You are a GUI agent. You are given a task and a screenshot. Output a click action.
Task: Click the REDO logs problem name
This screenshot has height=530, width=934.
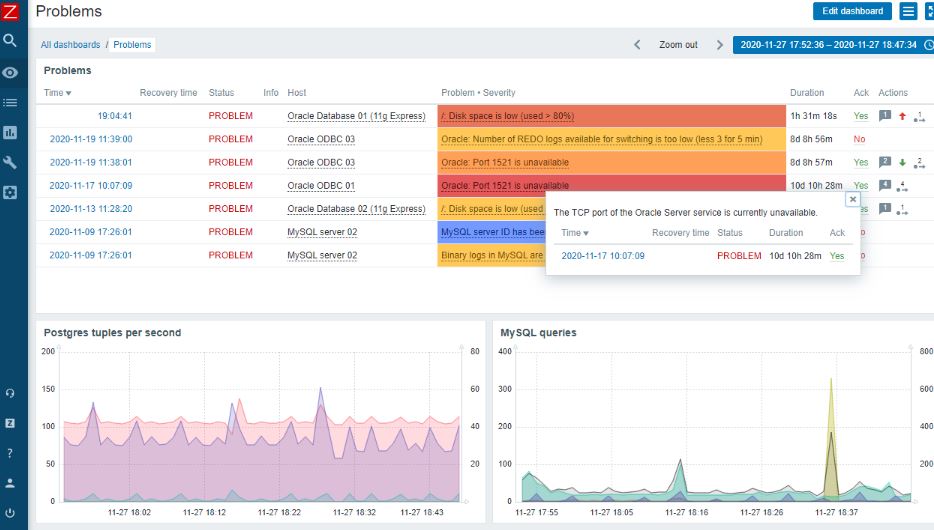[x=602, y=139]
